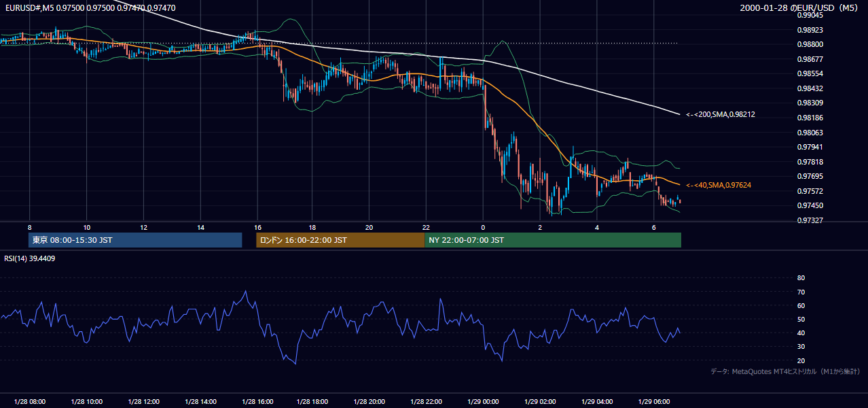Select the 東京 08:00-15:30 JST session bar
Viewport: 868px width, 408px height.
tap(135, 240)
